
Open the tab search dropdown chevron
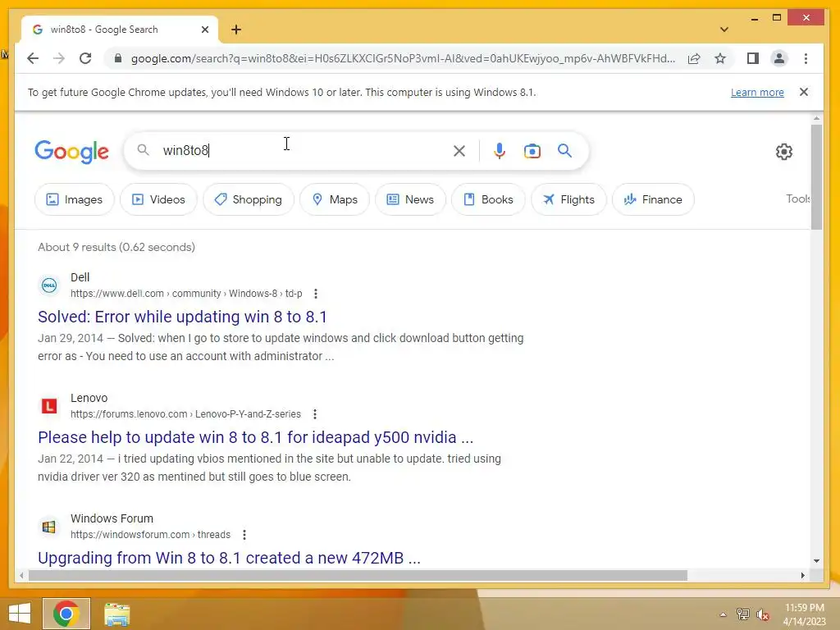[724, 30]
